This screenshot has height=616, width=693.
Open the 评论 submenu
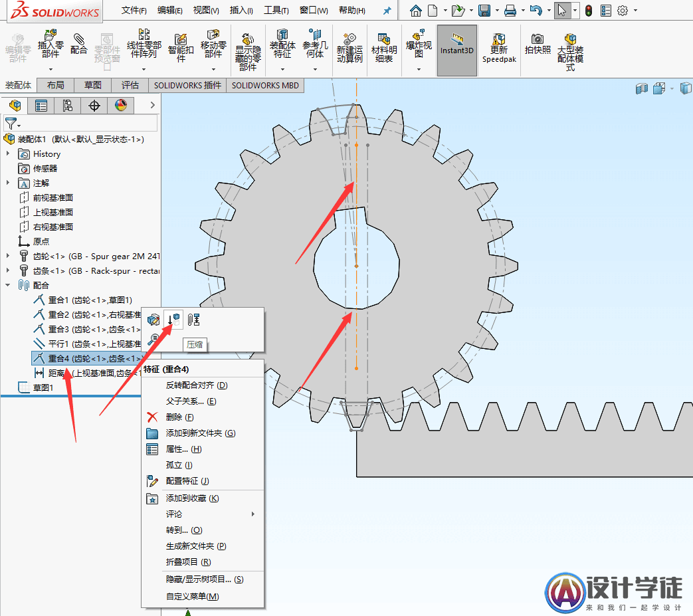(x=203, y=514)
